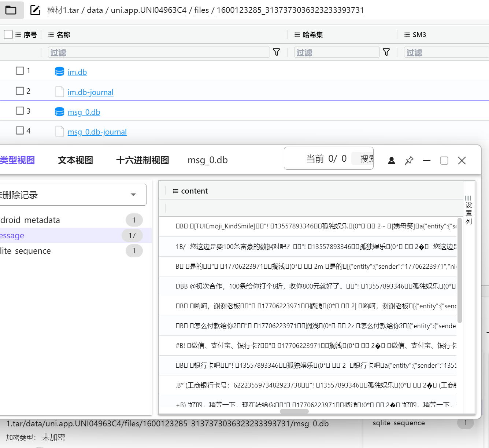Navigate to uni.app.UNI04963C4 in breadcrumb
This screenshot has width=489, height=448.
(x=149, y=10)
